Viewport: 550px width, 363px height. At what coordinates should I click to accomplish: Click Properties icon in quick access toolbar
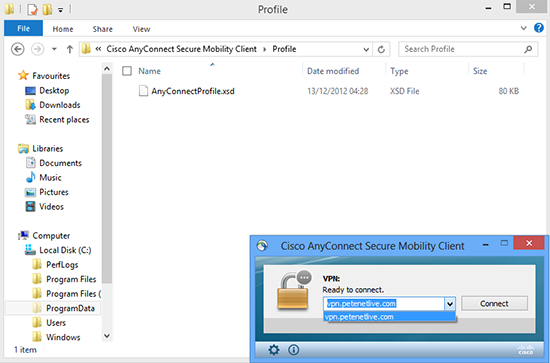(x=32, y=9)
